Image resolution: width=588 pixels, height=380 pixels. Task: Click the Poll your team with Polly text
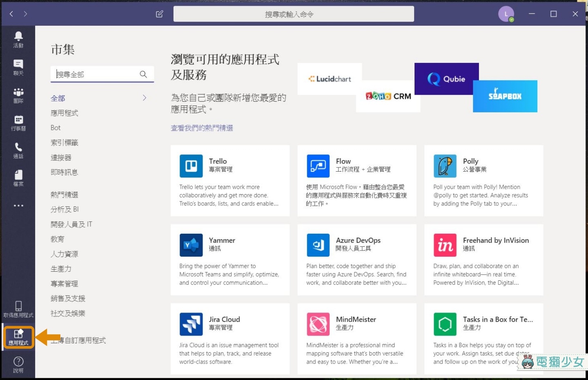coord(481,195)
